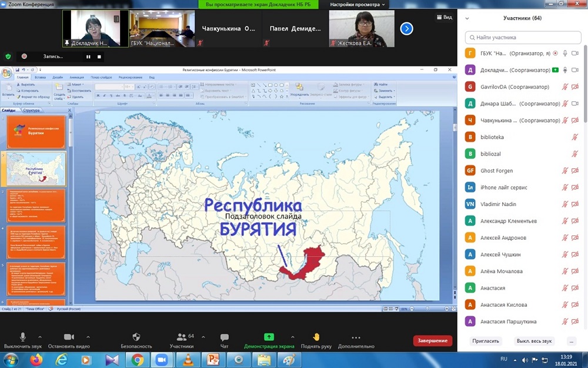Click Восстановить in the Slides group

click(79, 91)
